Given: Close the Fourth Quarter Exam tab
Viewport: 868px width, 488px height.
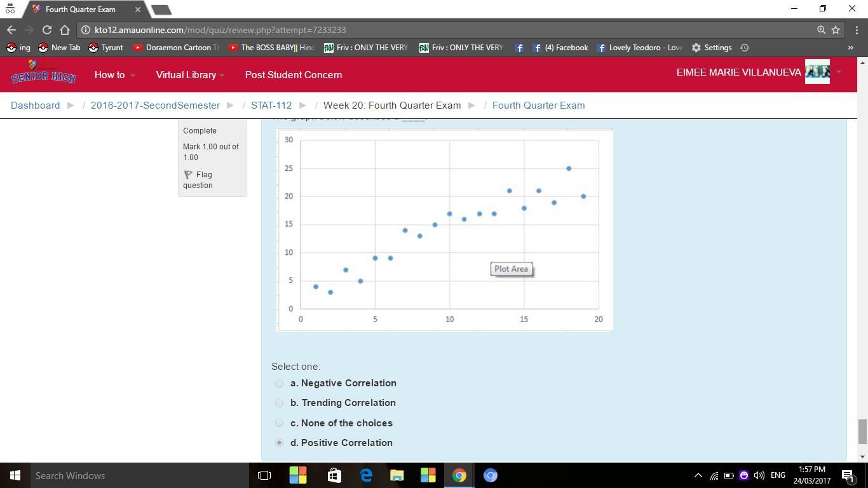Looking at the screenshot, I should click(137, 10).
